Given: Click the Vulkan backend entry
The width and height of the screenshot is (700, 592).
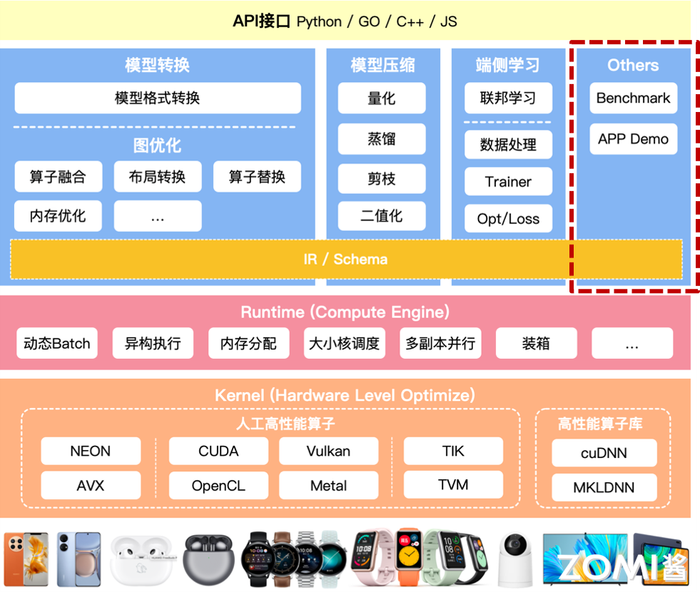Looking at the screenshot, I should (x=328, y=451).
